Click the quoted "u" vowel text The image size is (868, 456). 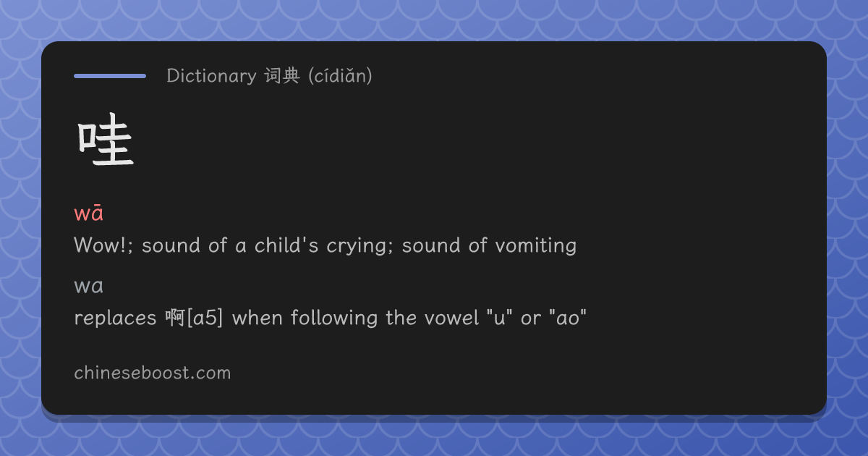499,318
